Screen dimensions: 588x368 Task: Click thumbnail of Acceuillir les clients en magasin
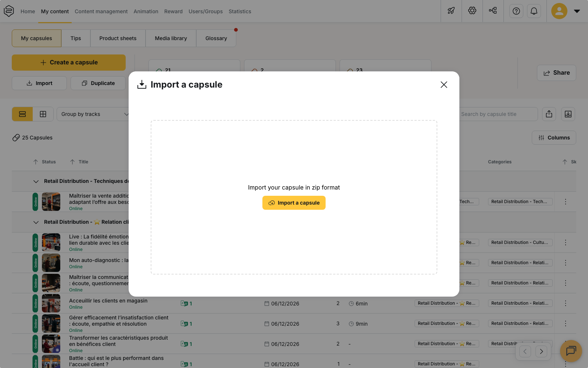click(x=51, y=303)
